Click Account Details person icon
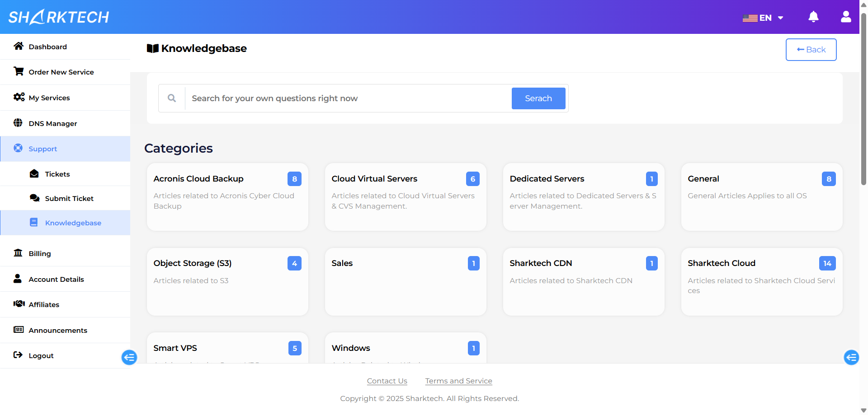The width and height of the screenshot is (868, 415). [18, 279]
